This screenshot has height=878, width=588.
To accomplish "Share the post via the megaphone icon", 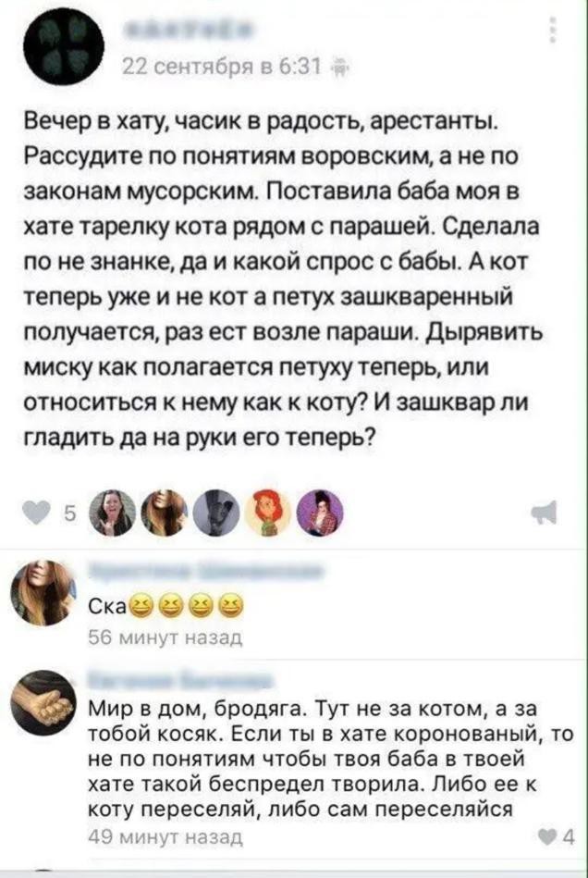I will coord(545,513).
